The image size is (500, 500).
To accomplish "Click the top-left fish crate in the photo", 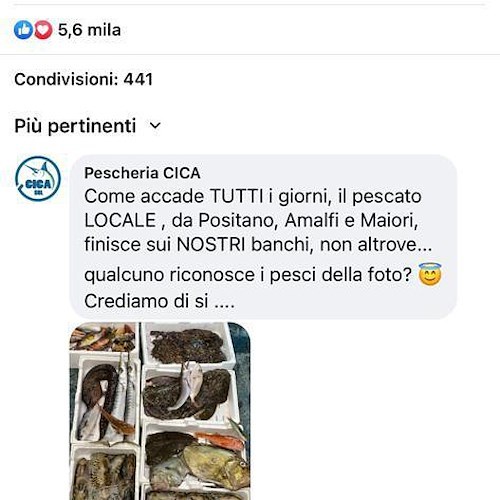I will pyautogui.click(x=103, y=337).
